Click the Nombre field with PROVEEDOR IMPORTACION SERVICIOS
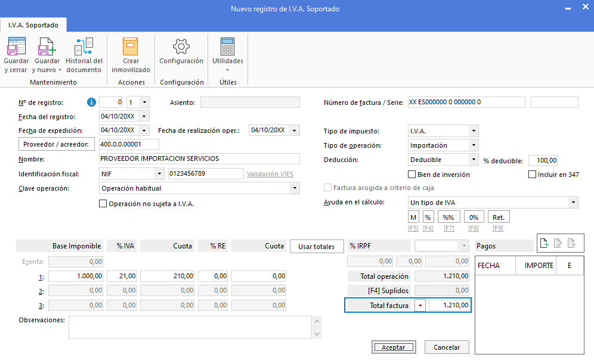 click(x=199, y=158)
